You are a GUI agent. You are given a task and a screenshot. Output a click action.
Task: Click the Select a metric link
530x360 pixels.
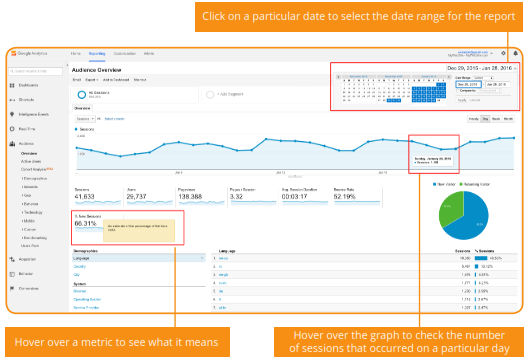[115, 119]
